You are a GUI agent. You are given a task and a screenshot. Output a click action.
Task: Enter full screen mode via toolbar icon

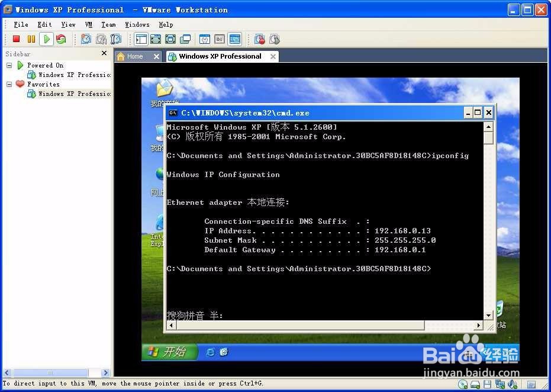coord(170,39)
